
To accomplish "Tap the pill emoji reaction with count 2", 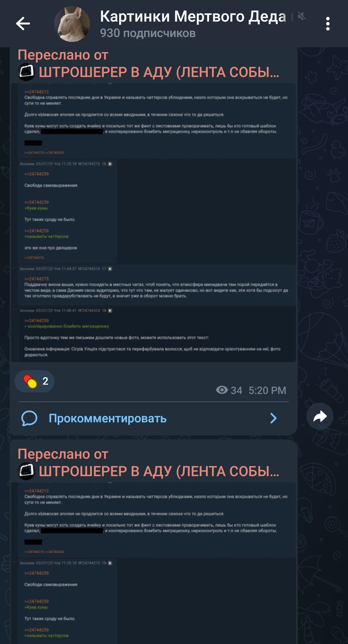I will point(34,381).
